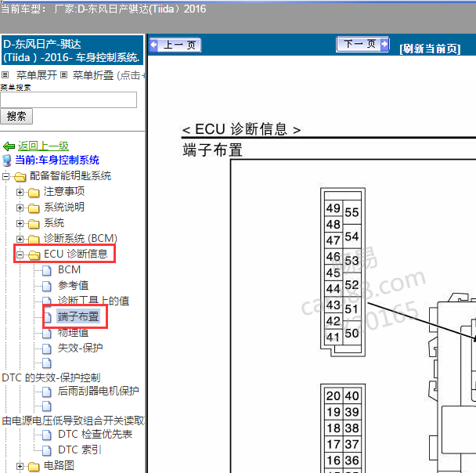This screenshot has width=476, height=473.
Task: Collapse the ECU 诊断信息 folder
Action: click(x=20, y=255)
